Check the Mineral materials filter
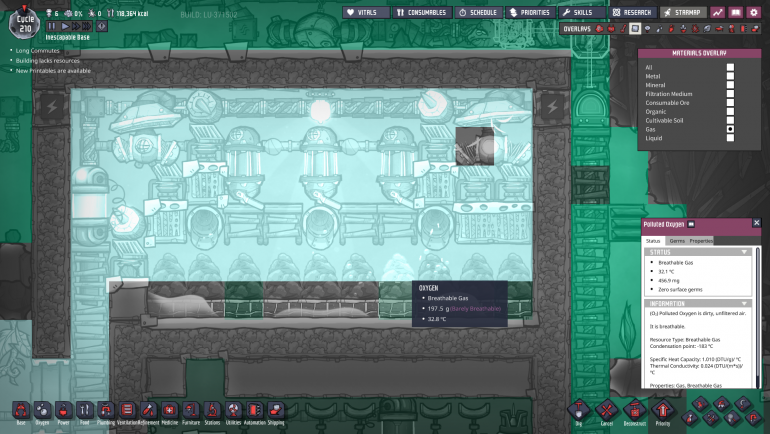770x434 pixels. pyautogui.click(x=730, y=85)
